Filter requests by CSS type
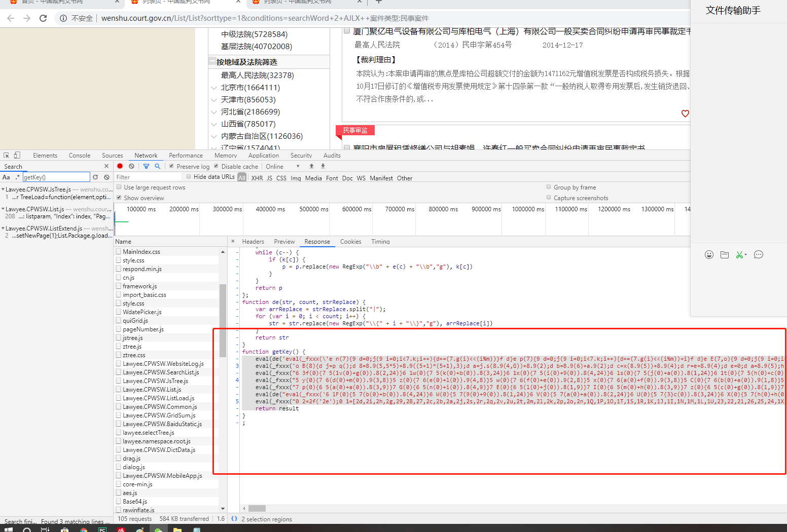787x532 pixels. (281, 178)
